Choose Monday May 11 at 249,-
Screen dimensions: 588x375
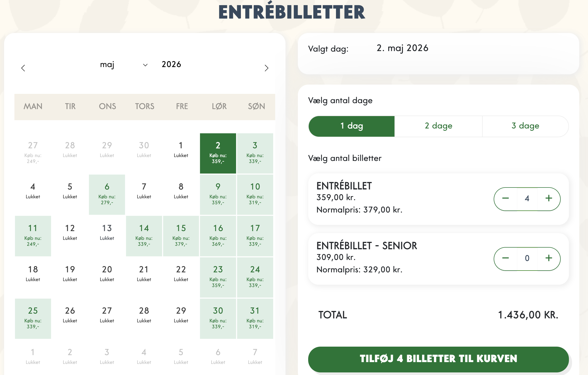click(33, 236)
